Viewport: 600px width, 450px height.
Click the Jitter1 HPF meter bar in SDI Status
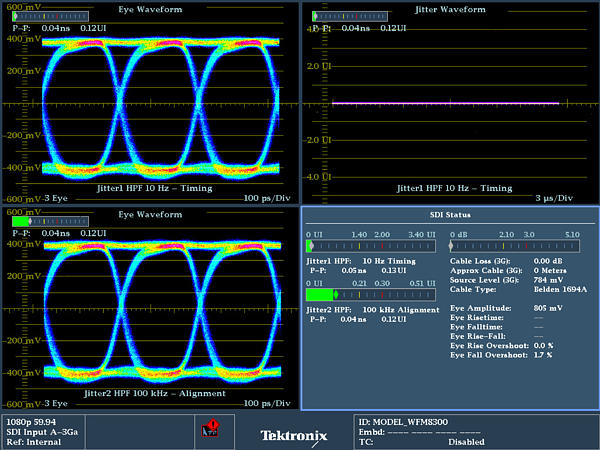pos(370,245)
